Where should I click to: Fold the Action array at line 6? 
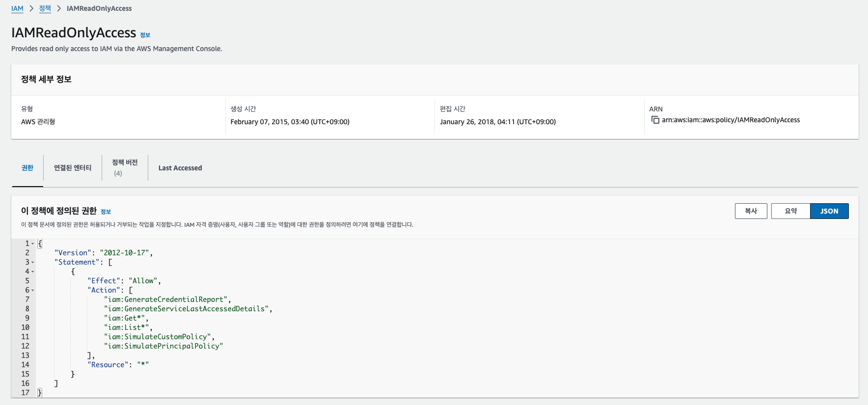click(x=33, y=290)
